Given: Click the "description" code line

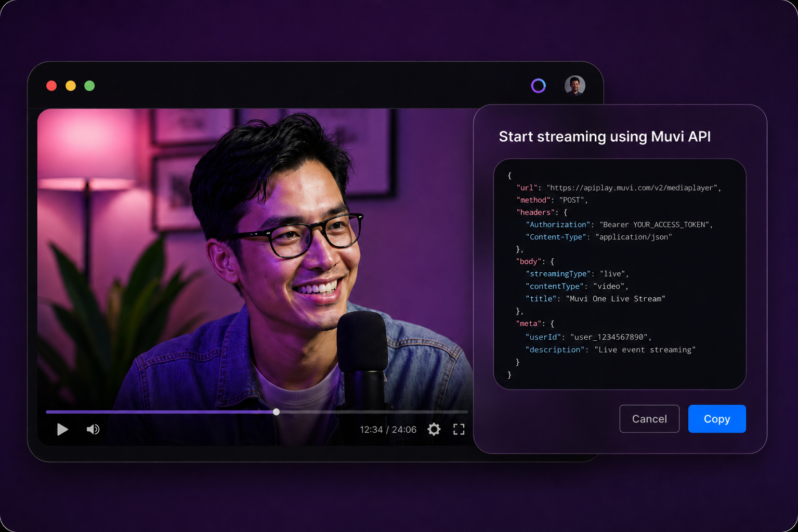Looking at the screenshot, I should tap(610, 350).
